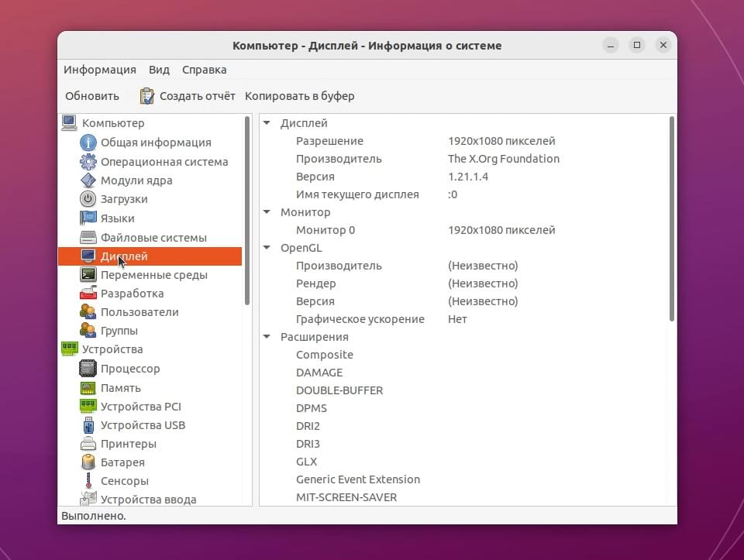This screenshot has width=744, height=560.
Task: Collapse the OpenGL section triangle
Action: point(267,248)
